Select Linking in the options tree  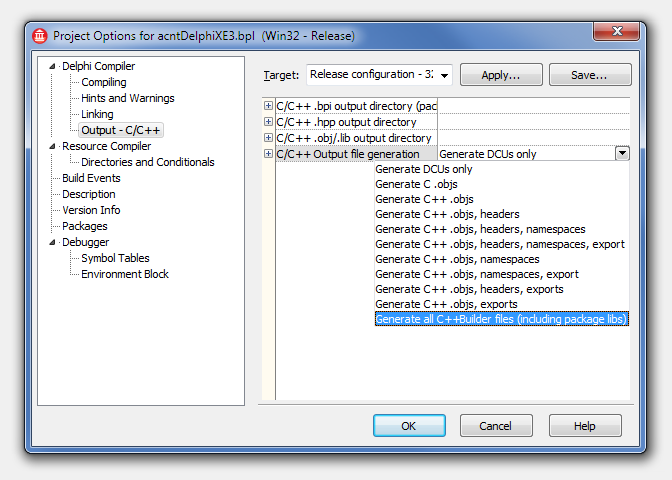coord(97,114)
